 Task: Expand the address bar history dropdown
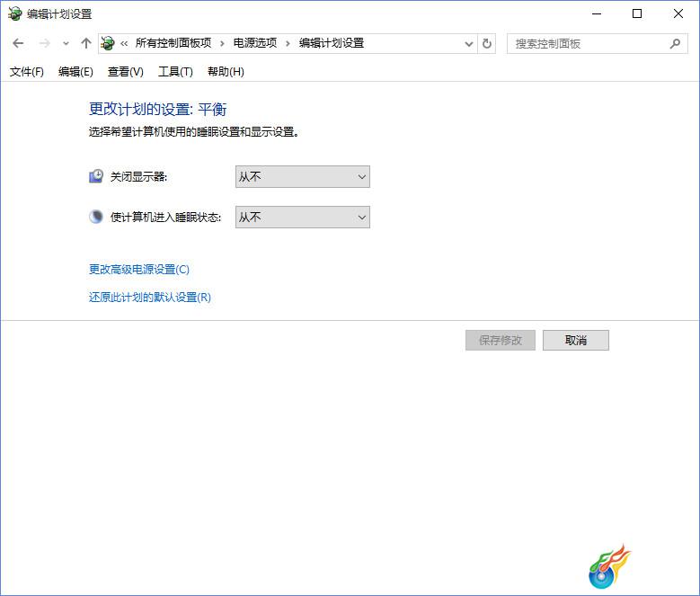[469, 44]
